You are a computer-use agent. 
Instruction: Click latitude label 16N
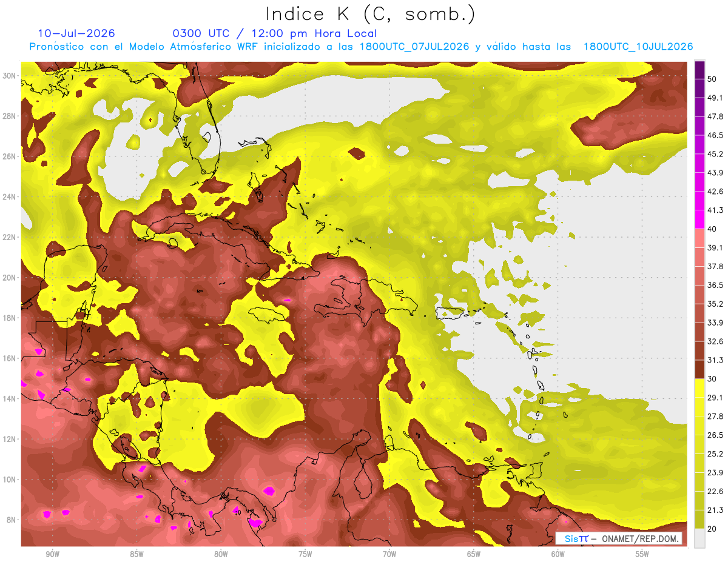coord(9,358)
